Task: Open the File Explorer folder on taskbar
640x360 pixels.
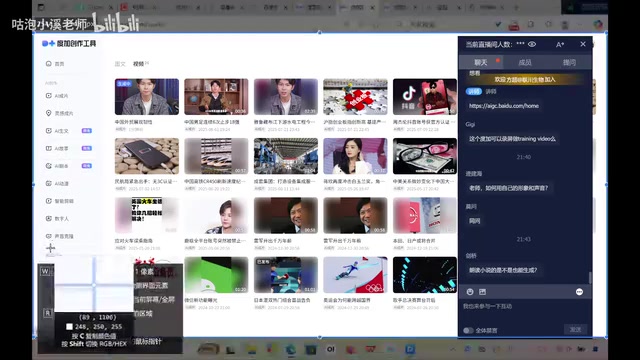Action: point(251,349)
